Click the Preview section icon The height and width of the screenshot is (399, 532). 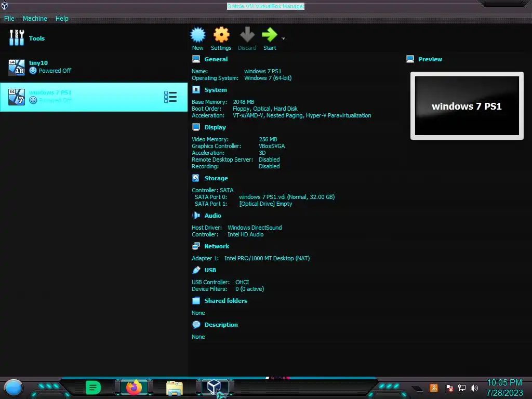tap(410, 59)
